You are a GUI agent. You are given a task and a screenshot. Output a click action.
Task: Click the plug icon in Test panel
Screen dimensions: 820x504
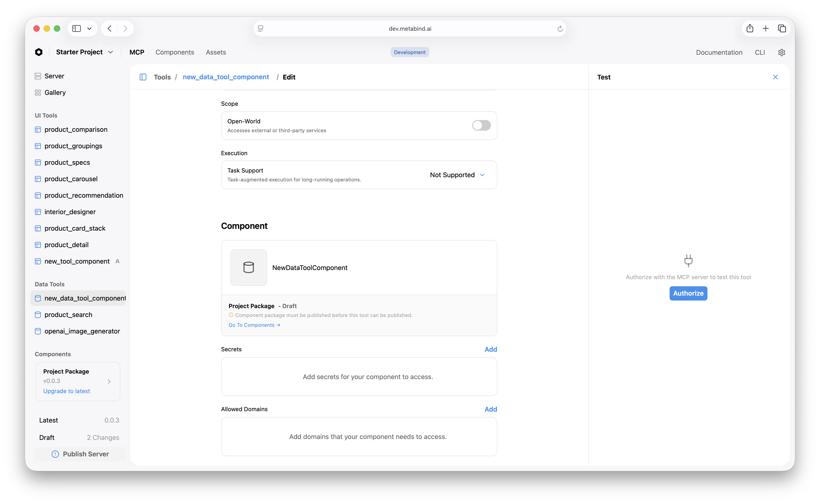click(688, 260)
